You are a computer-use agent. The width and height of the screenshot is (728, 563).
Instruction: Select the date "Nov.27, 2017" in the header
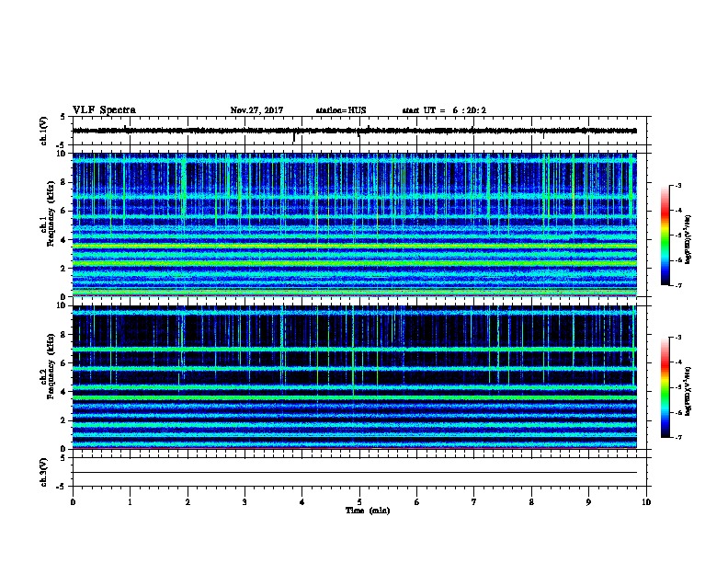click(256, 110)
